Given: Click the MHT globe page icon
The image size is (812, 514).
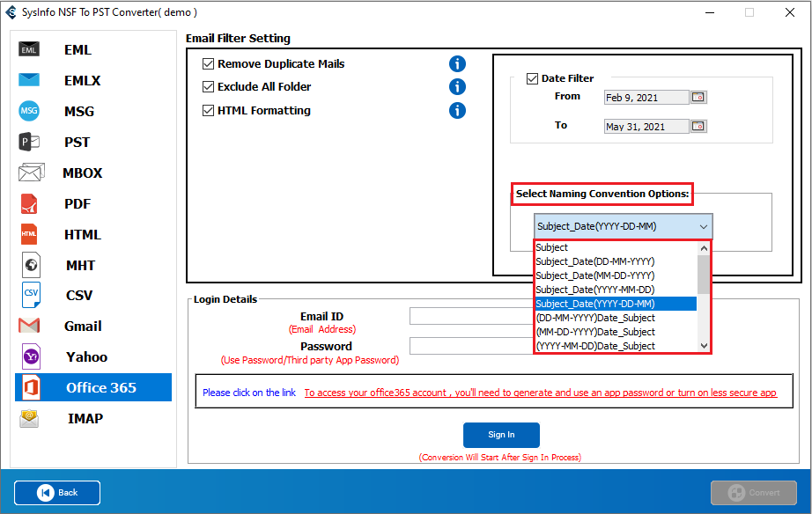Looking at the screenshot, I should 31,265.
